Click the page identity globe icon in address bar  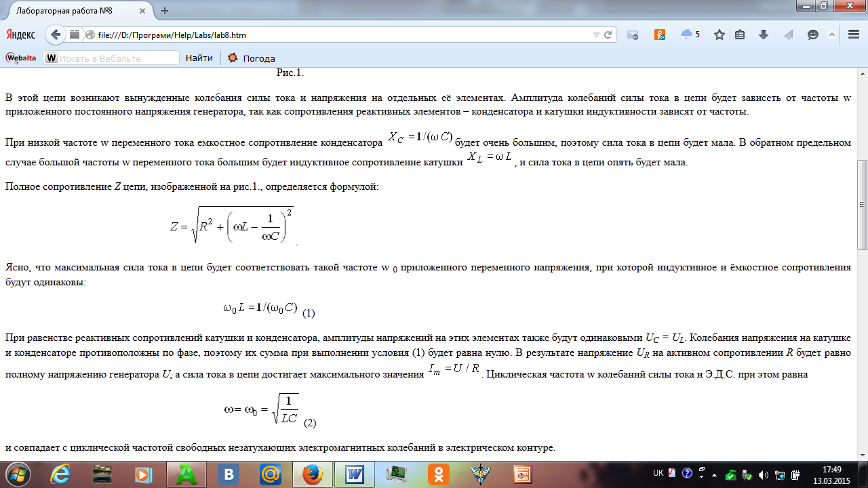pyautogui.click(x=90, y=35)
